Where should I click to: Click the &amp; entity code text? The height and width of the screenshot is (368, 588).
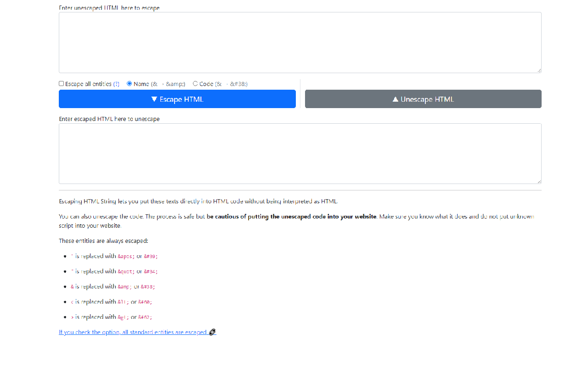(x=125, y=287)
